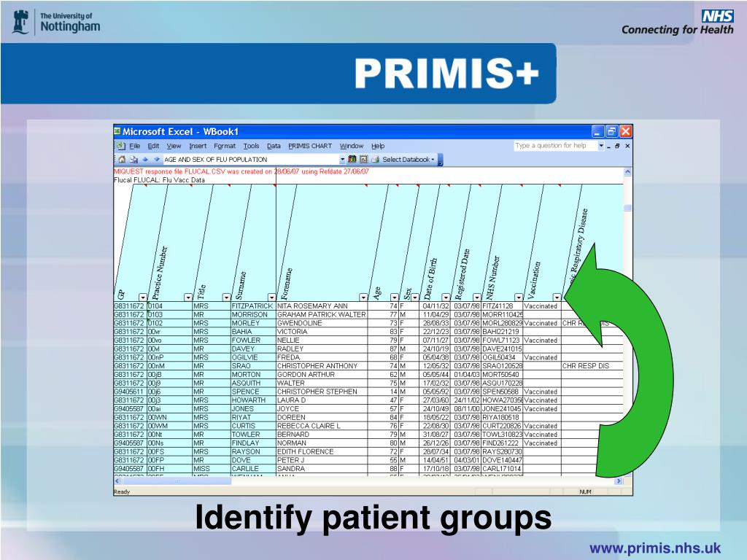Open the Title column filter dropdown
Screen dimensions: 747x560
(227, 297)
